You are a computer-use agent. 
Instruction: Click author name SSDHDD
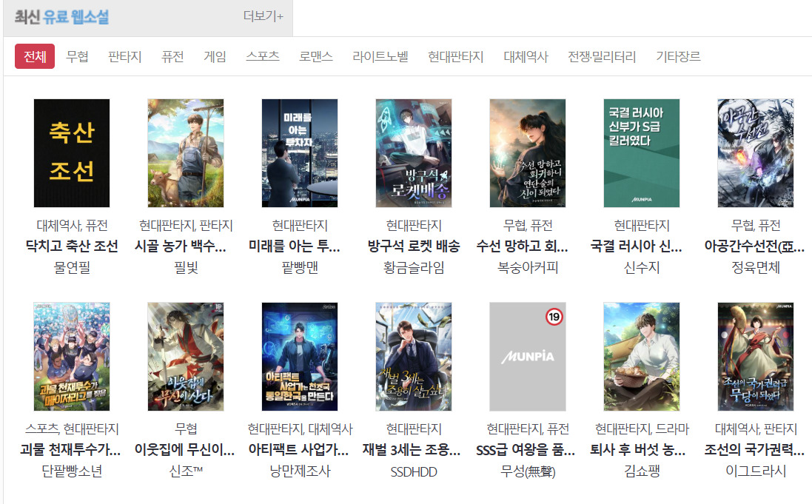414,472
